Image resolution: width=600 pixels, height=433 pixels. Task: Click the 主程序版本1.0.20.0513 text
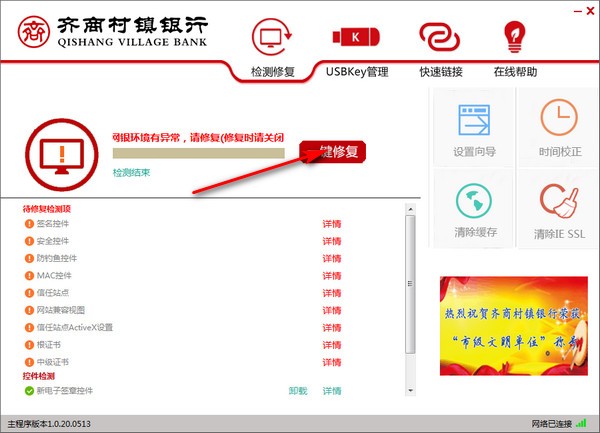(x=49, y=424)
